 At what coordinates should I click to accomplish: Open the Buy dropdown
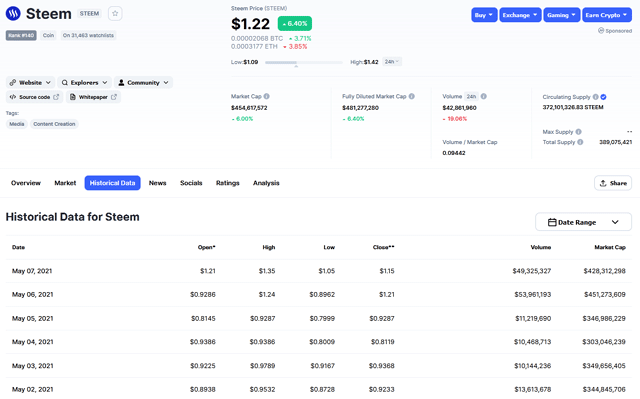(484, 15)
